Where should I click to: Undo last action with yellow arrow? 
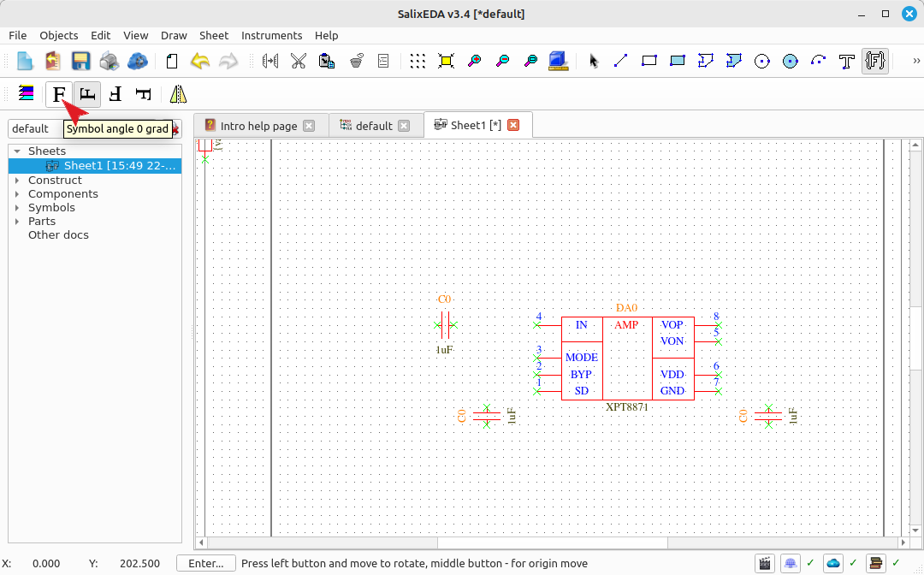[x=200, y=61]
